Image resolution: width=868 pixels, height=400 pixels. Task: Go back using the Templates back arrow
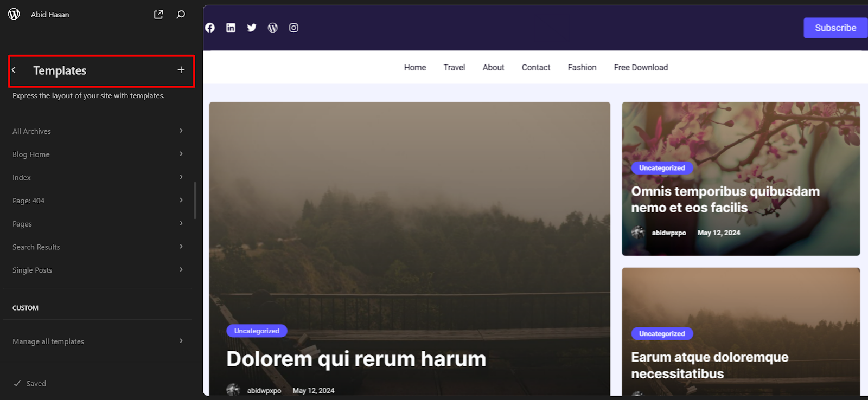pos(14,70)
